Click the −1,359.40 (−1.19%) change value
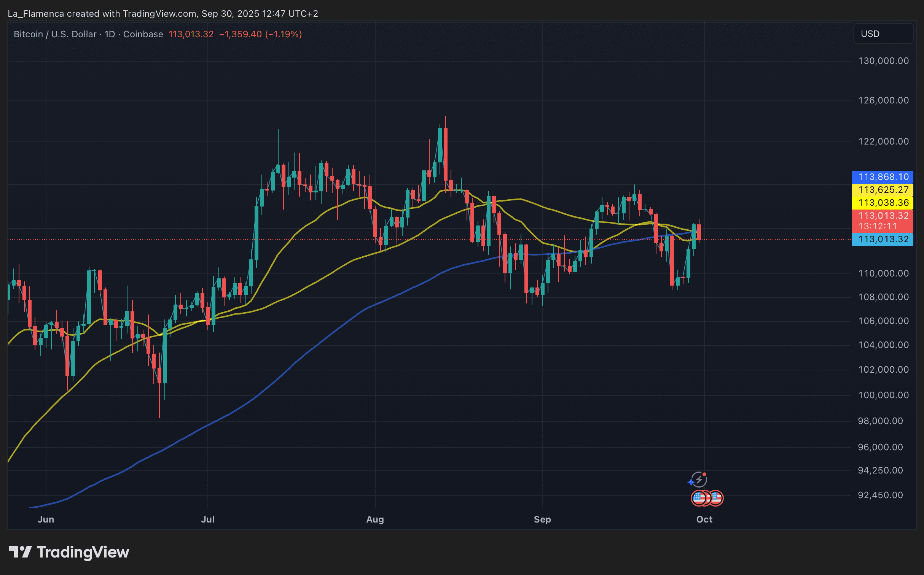924x575 pixels. point(260,34)
